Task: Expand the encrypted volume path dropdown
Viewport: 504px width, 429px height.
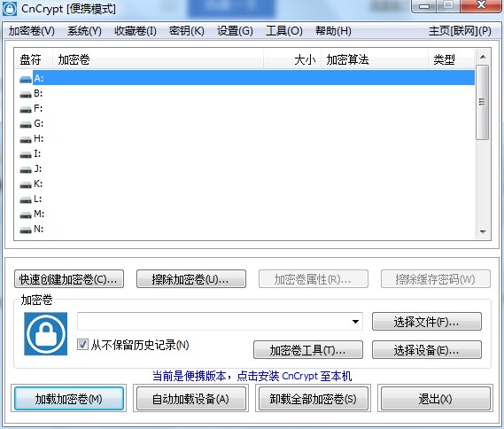Action: tap(355, 321)
